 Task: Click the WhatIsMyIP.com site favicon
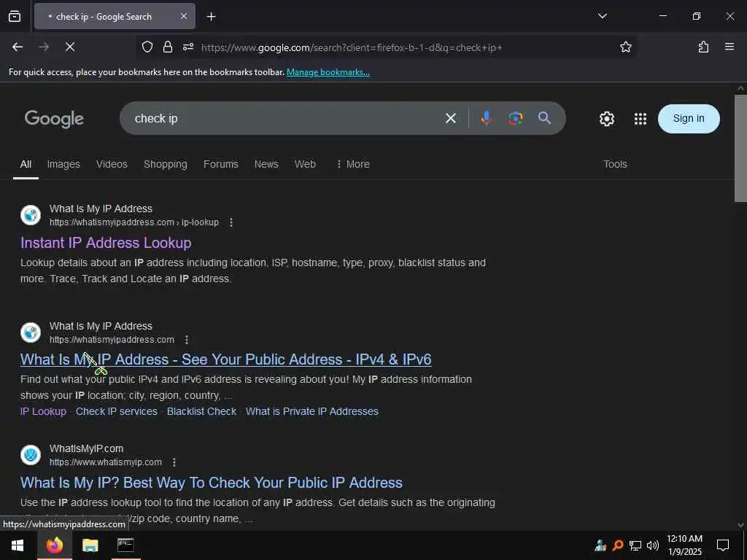coord(31,455)
